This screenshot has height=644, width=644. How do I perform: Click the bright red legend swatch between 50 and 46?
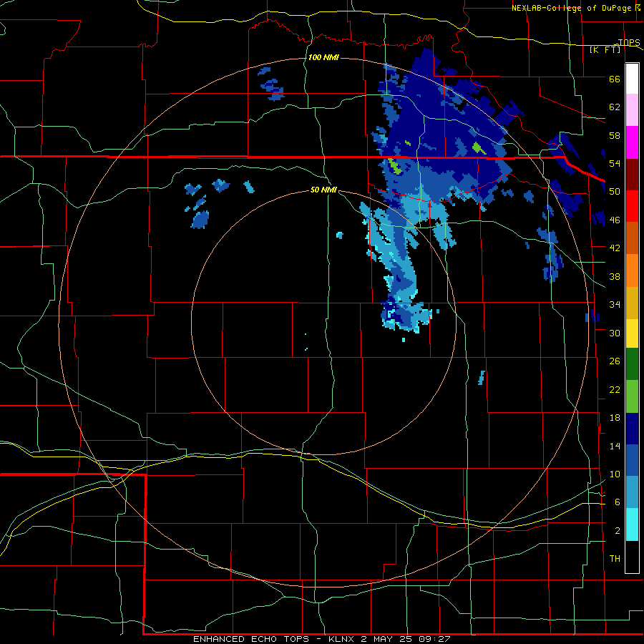pyautogui.click(x=632, y=206)
